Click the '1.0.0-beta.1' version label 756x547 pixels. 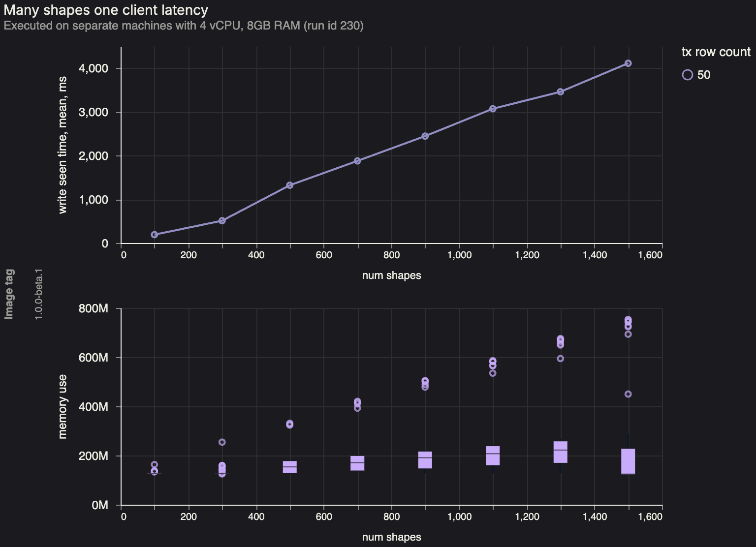(38, 294)
